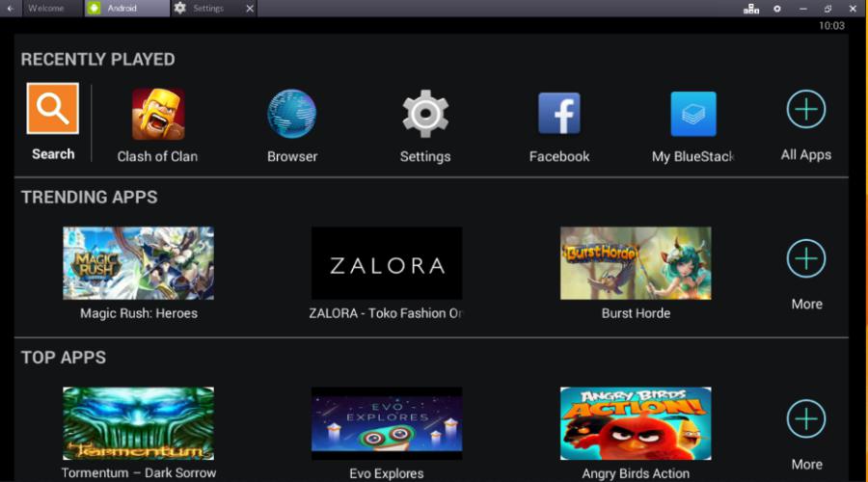Click the Angry Birds Action title text
The width and height of the screenshot is (868, 482).
click(x=636, y=473)
